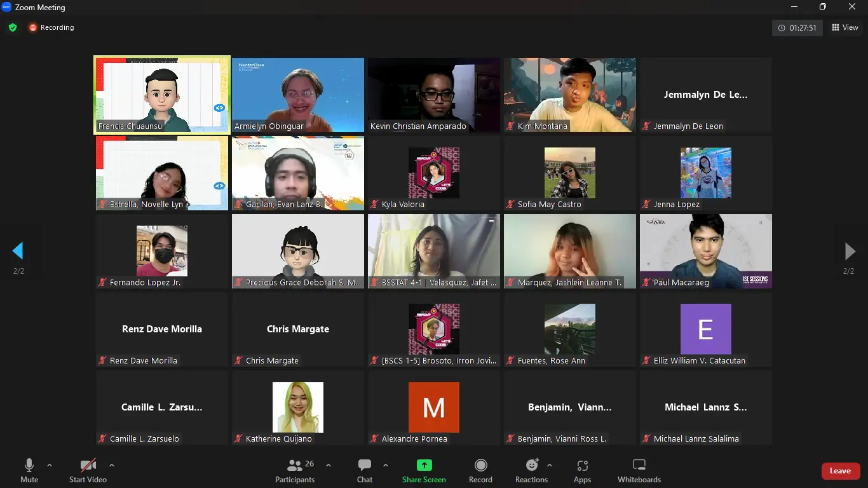This screenshot has width=868, height=488.
Task: Open the Reactions menu
Action: pos(531,471)
